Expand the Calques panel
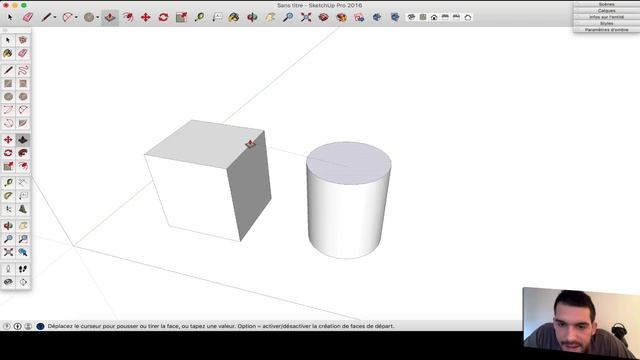The height and width of the screenshot is (360, 640). (607, 11)
